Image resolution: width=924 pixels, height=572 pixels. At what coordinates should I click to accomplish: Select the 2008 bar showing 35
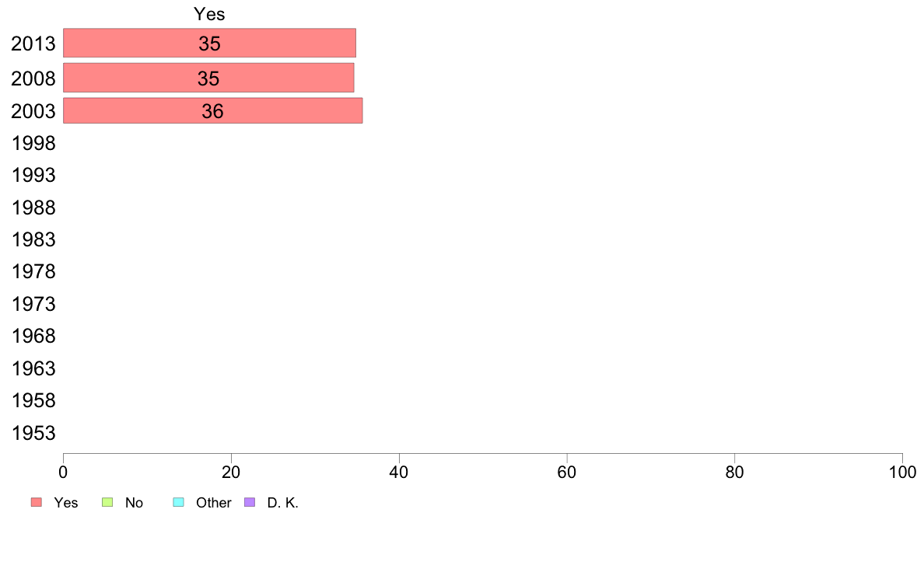208,78
